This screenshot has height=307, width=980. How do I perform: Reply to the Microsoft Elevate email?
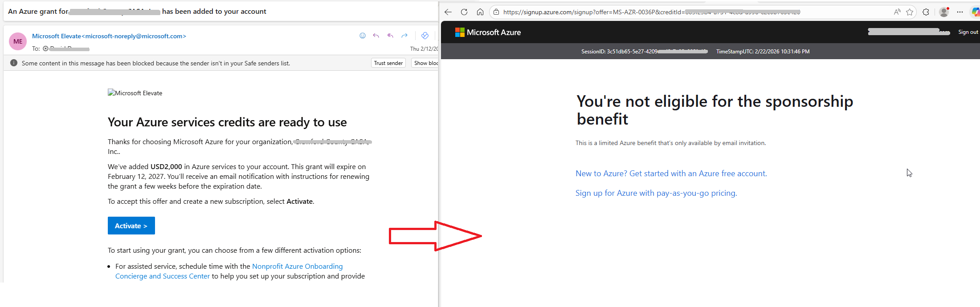point(376,36)
